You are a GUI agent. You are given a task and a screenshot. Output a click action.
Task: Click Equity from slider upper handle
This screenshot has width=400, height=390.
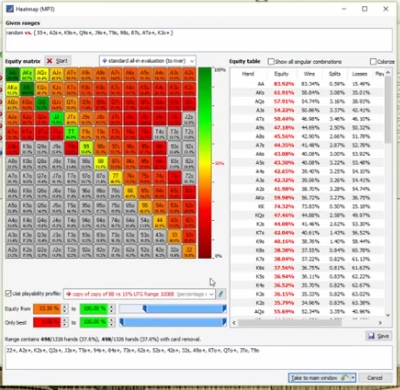tap(224, 309)
